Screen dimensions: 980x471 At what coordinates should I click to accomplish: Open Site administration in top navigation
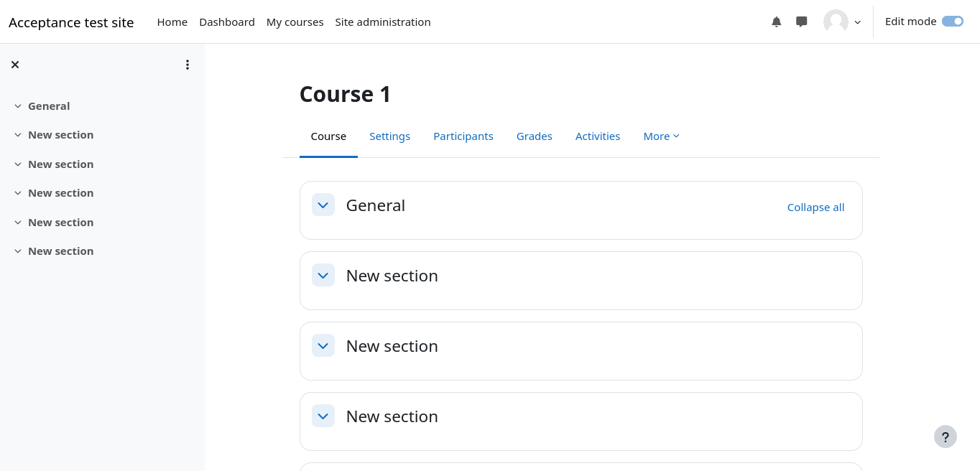click(382, 22)
